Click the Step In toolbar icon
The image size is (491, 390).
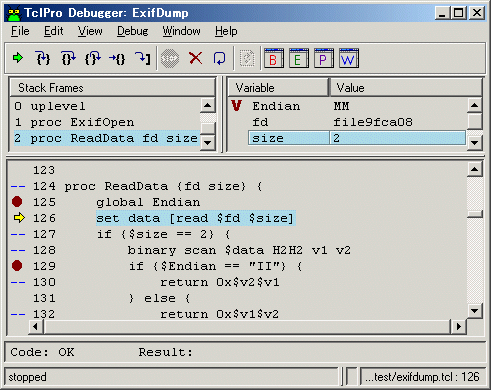pos(43,58)
